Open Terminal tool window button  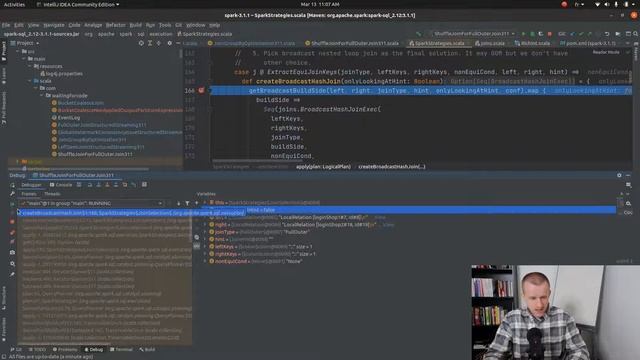point(121,350)
